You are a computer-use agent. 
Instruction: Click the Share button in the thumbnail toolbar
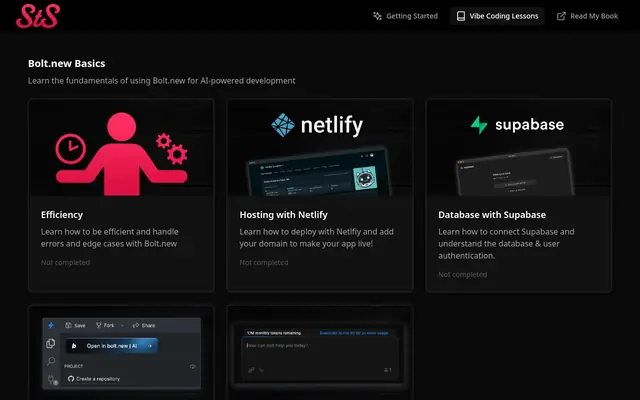coord(144,325)
